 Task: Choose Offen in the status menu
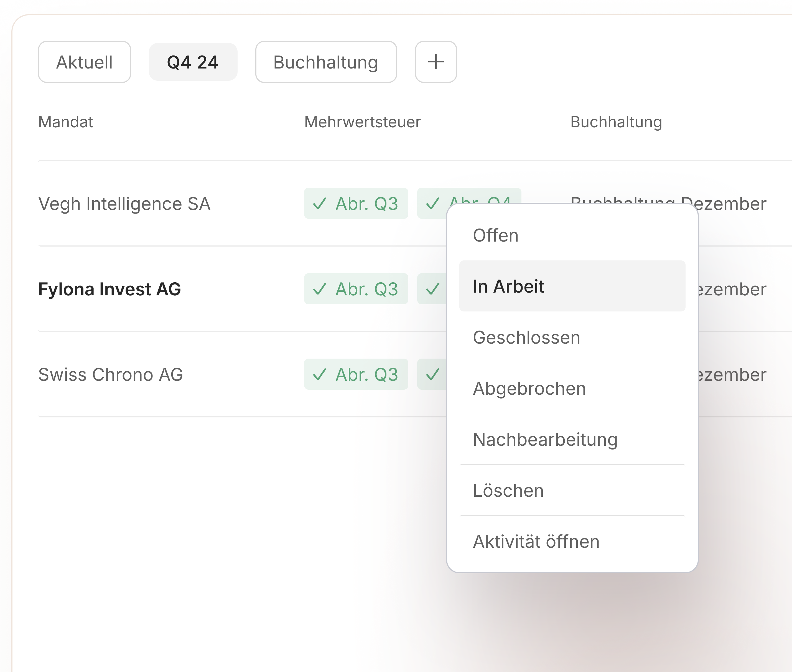pyautogui.click(x=495, y=235)
